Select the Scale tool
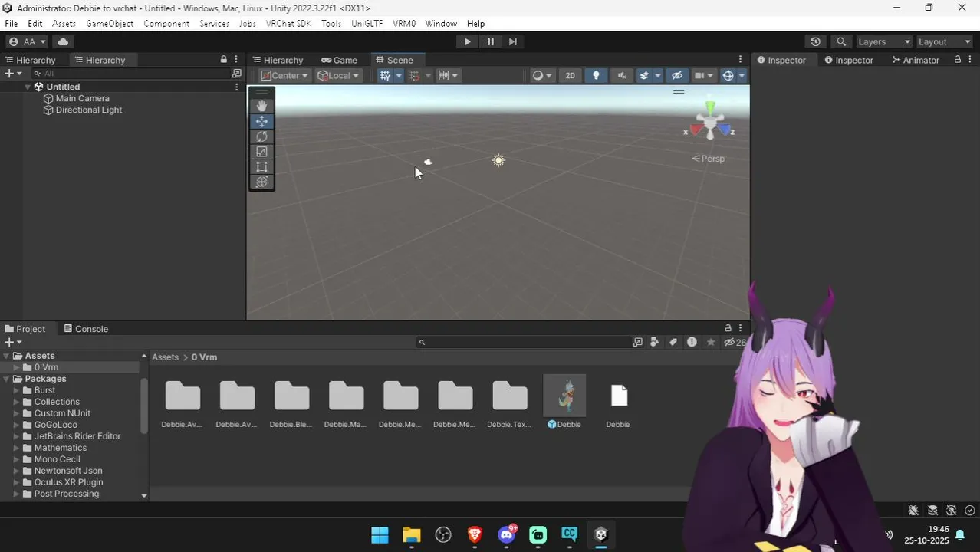The height and width of the screenshot is (552, 980). [261, 152]
